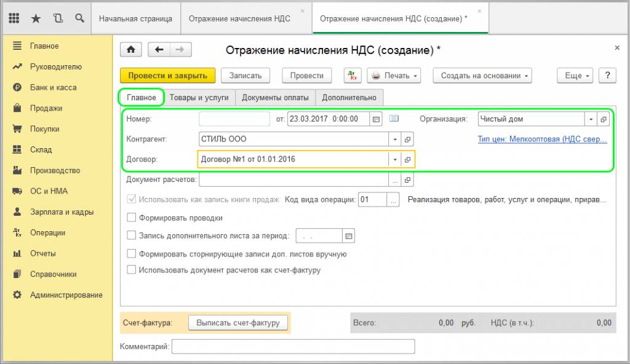Viewport: 630px width, 364px height.
Task: Close the Отражение начисления НДС list tab
Action: 303,11
